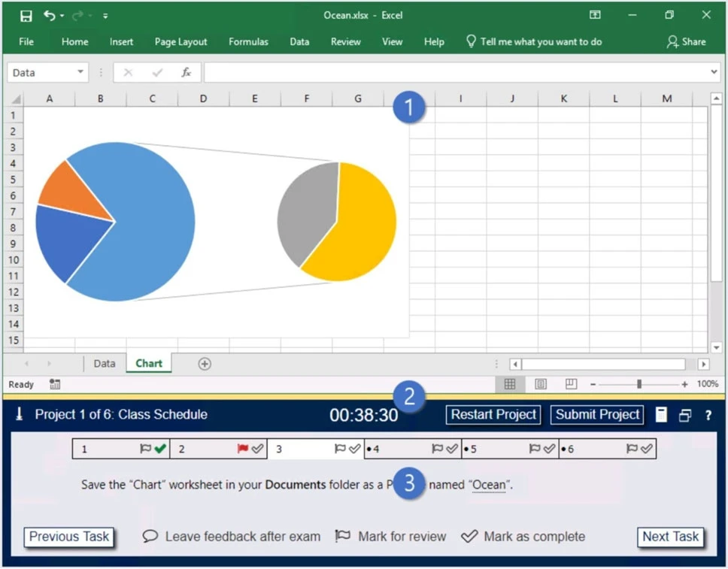This screenshot has height=569, width=728.
Task: Switch to Page Layout view icon
Action: point(540,384)
